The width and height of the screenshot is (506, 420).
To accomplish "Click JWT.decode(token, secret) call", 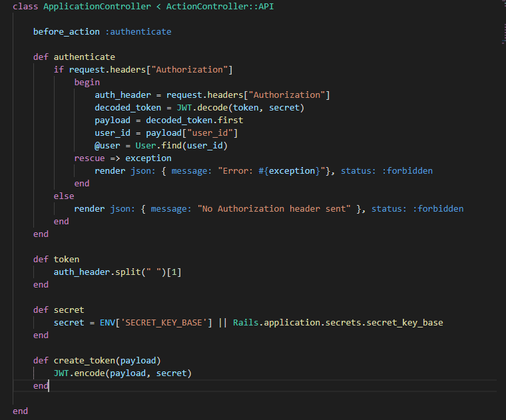I will (x=240, y=107).
